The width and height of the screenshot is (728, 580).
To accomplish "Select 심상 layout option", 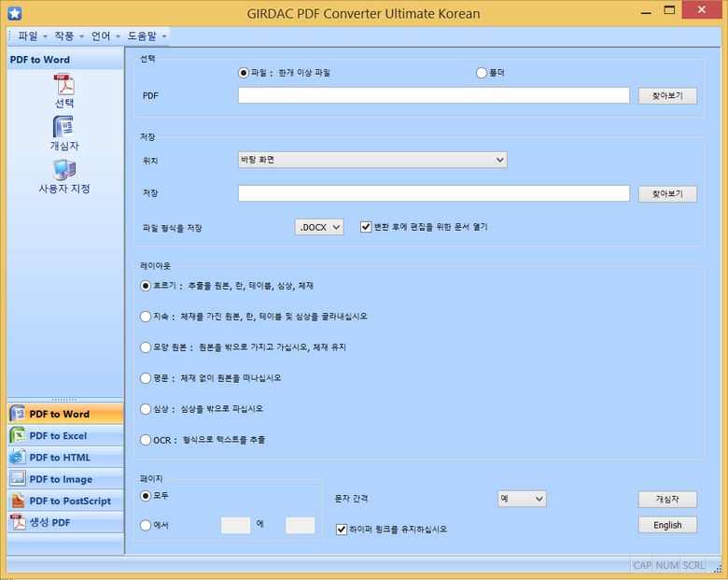I will [x=146, y=409].
